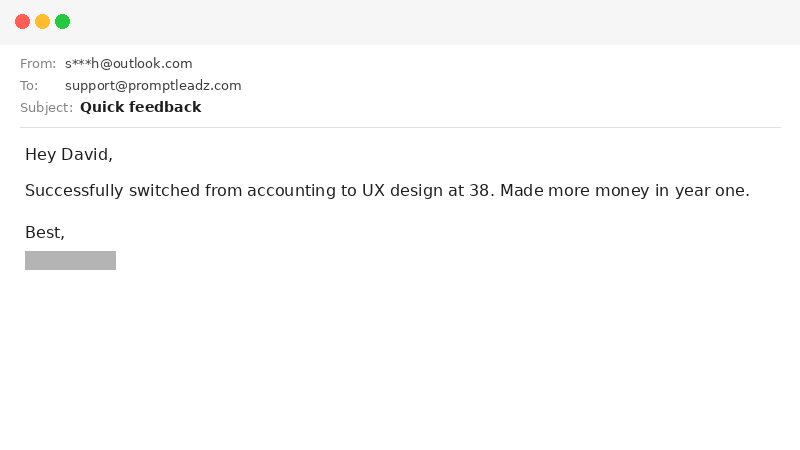The image size is (800, 450).
Task: Click the word Successfully at body start
Action: click(x=74, y=191)
